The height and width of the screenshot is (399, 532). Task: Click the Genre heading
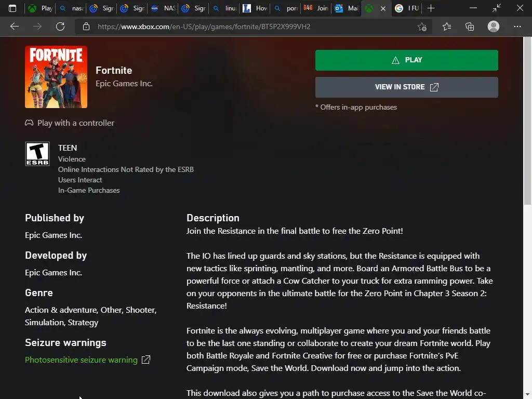pyautogui.click(x=38, y=292)
